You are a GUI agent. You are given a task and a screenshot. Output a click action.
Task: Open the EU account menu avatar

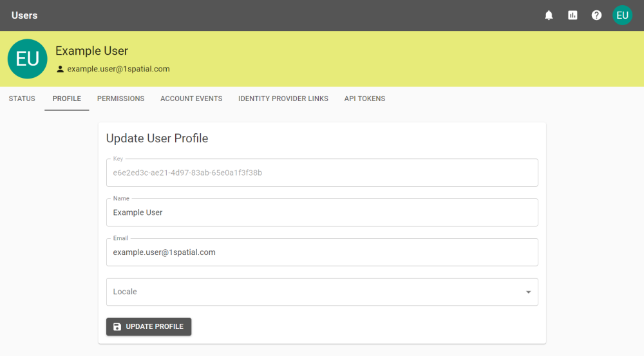(x=622, y=15)
